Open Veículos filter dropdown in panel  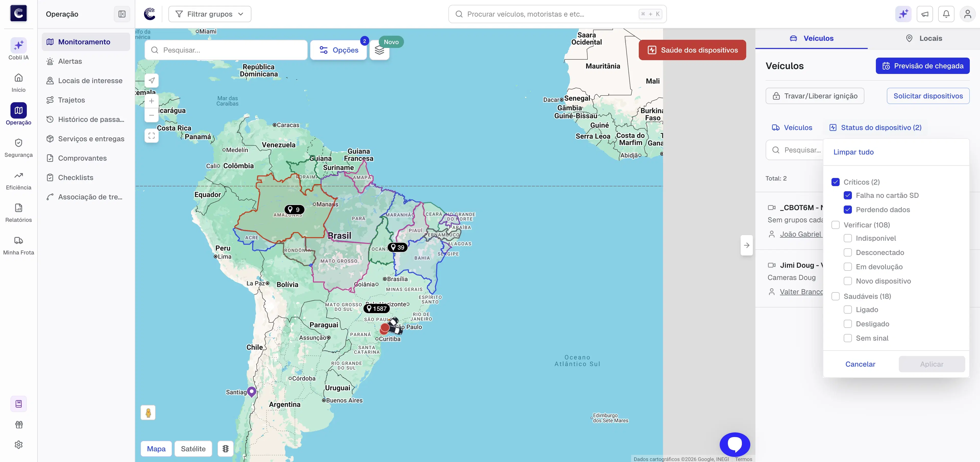click(x=792, y=128)
